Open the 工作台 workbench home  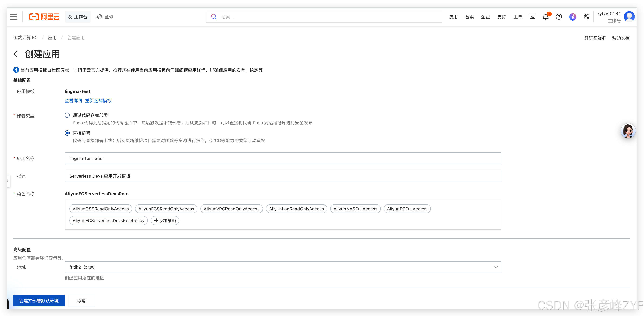pos(78,17)
